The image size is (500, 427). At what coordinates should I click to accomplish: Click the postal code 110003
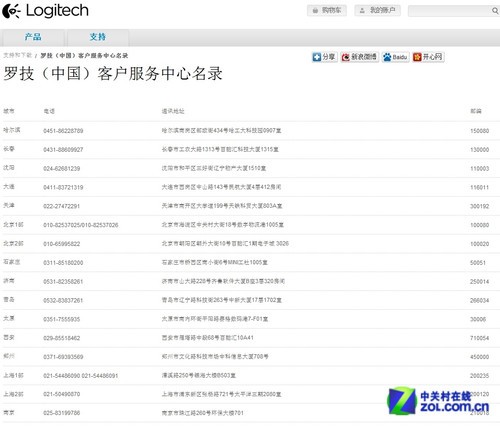click(479, 168)
